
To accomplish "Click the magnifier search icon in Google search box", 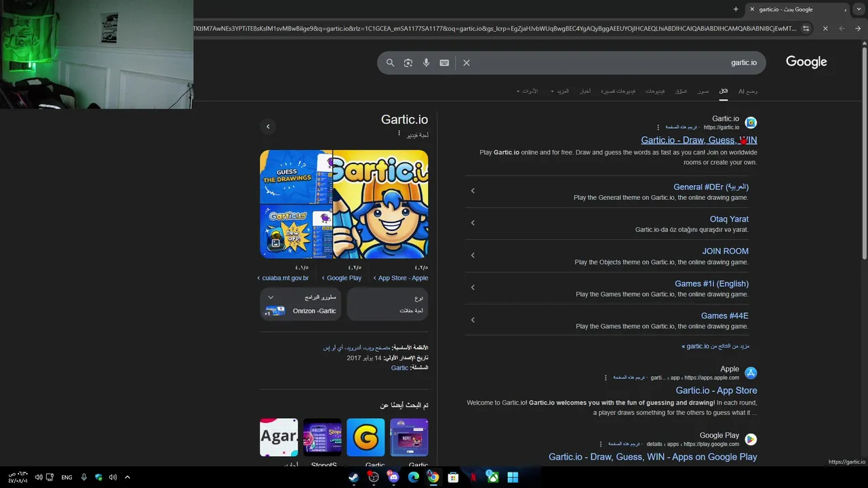I will click(390, 62).
